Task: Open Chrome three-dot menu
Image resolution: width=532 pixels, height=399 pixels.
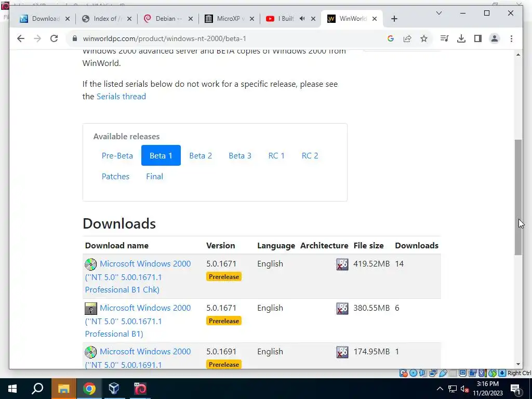Action: point(511,38)
